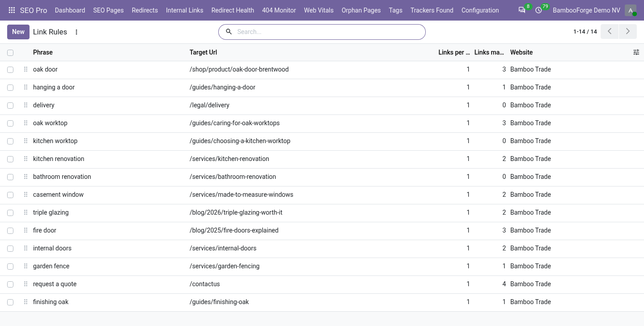Click the 1-14 / 14 pager counter
The height and width of the screenshot is (326, 644).
585,32
